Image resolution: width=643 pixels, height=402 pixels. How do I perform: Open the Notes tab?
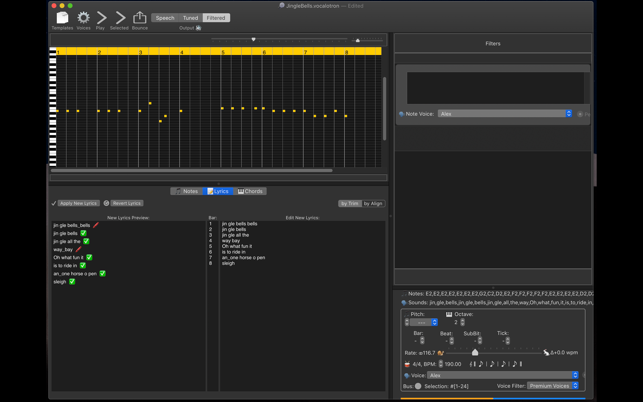pos(187,191)
